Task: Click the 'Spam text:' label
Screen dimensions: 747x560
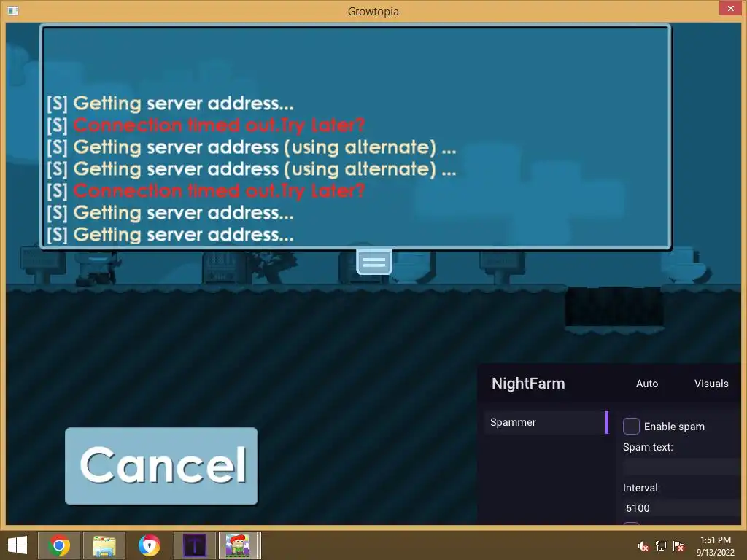Action: pos(648,447)
